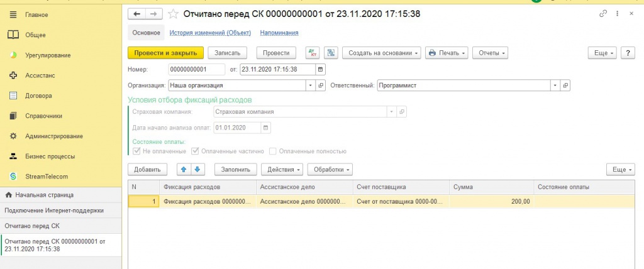Viewport: 644px width, 269px height.
Task: Click Заполнить button
Action: click(x=236, y=169)
